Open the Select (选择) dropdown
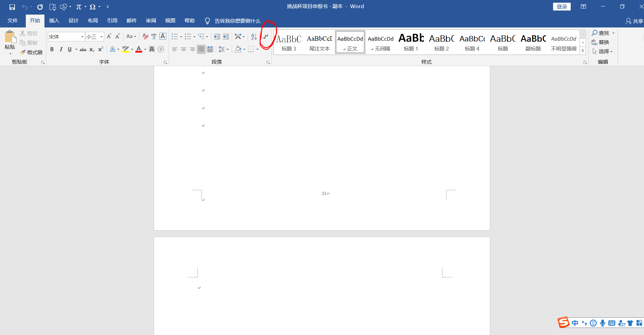Screen dimensions: 644x335 click(x=603, y=51)
